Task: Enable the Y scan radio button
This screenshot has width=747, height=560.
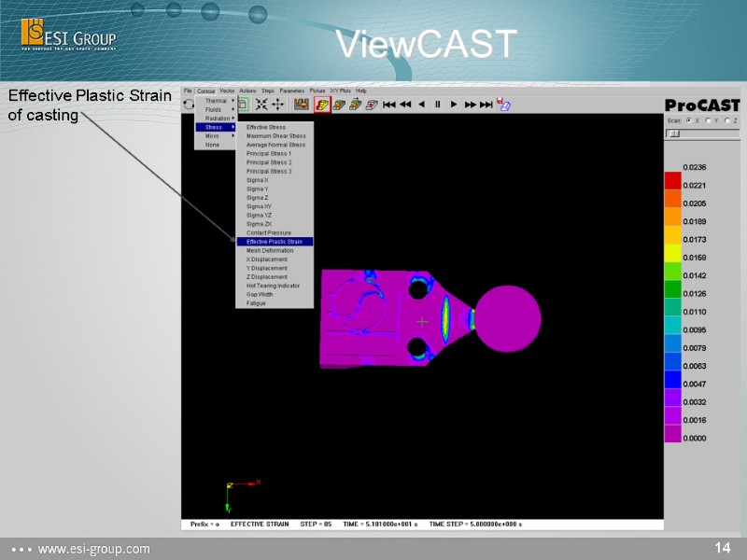Action: click(x=709, y=120)
